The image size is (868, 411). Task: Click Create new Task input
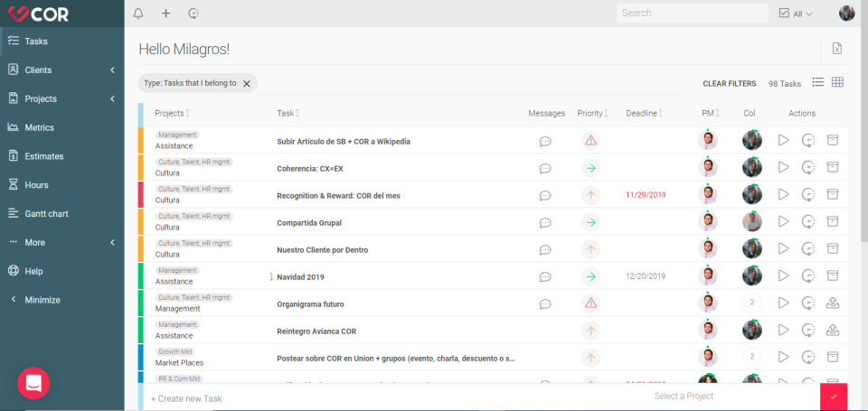pos(186,398)
